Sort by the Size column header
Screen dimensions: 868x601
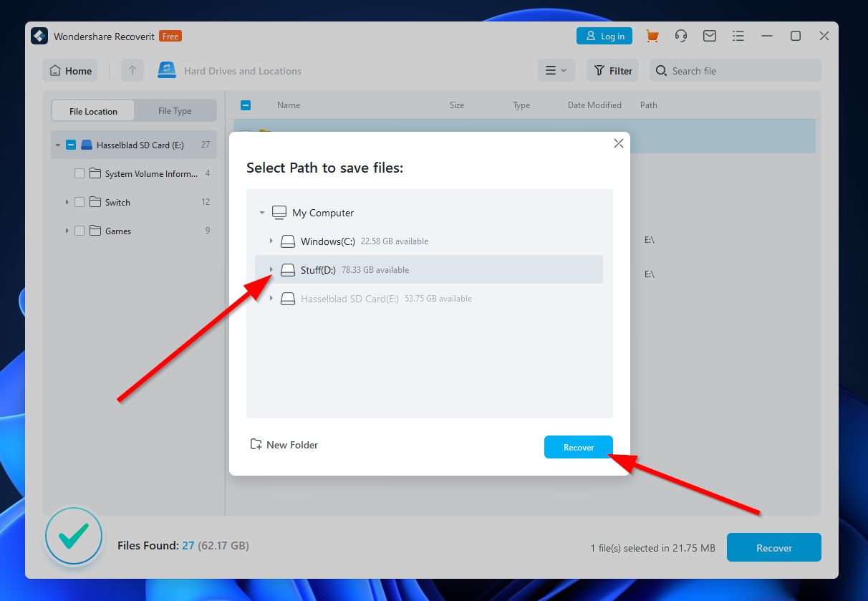(457, 105)
